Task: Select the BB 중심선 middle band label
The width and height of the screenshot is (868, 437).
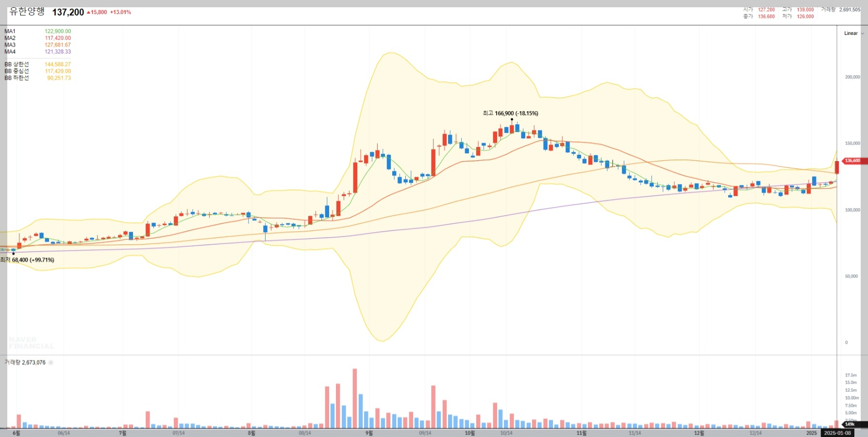Action: coord(17,71)
